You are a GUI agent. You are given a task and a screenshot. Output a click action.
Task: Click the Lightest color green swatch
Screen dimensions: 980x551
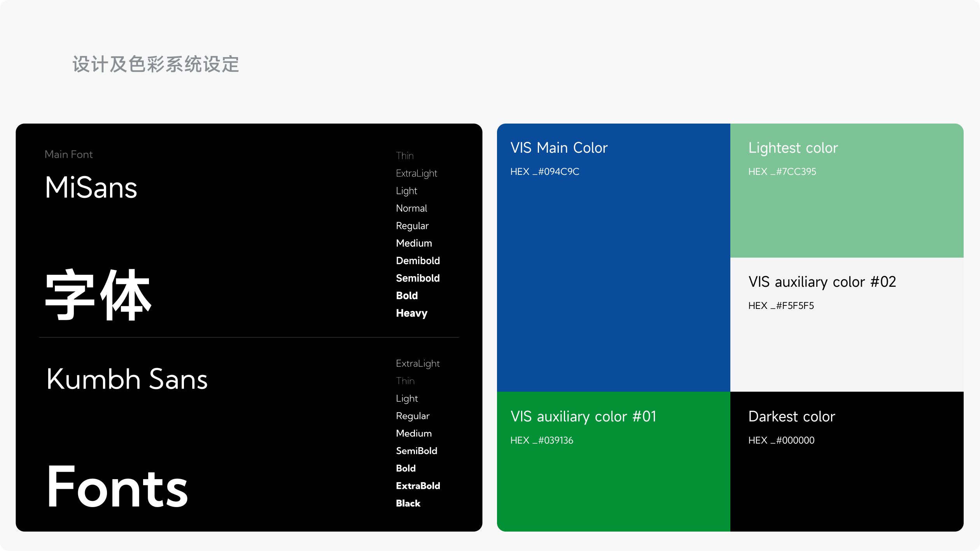click(x=847, y=218)
